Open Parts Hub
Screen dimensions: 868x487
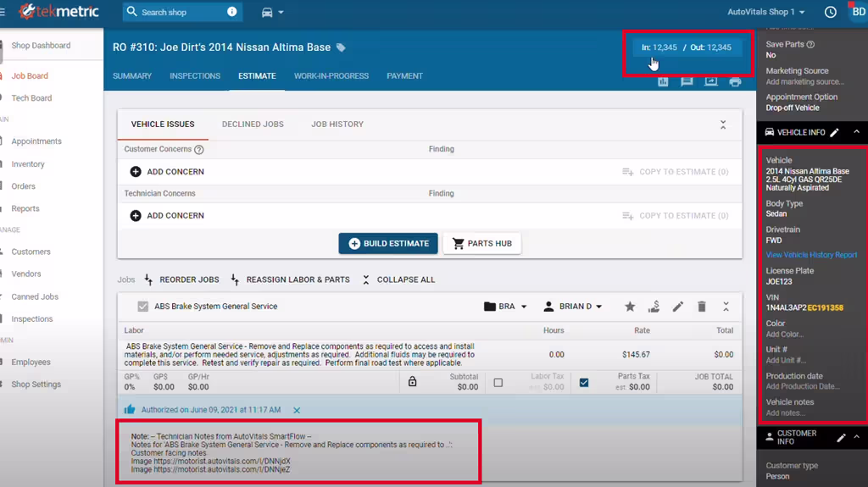[x=481, y=244]
